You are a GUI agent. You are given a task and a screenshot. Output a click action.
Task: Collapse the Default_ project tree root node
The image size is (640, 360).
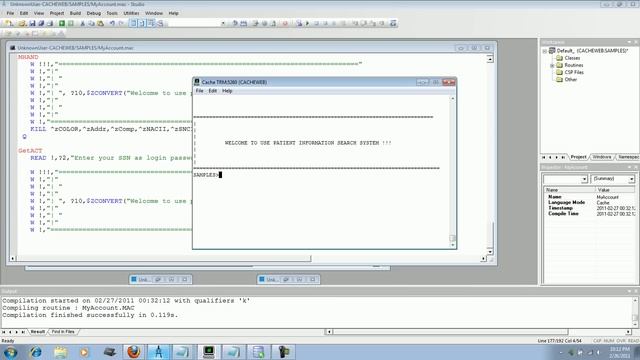(545, 51)
